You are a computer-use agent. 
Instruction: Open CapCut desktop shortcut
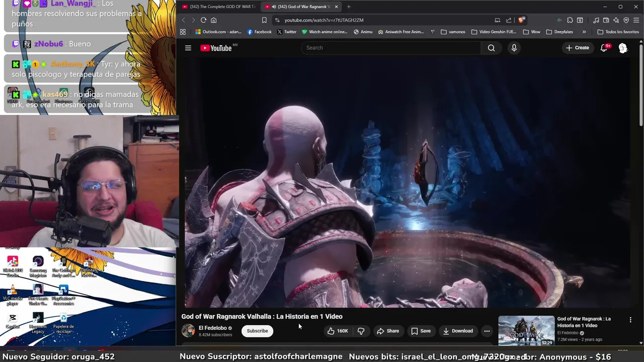click(x=13, y=321)
